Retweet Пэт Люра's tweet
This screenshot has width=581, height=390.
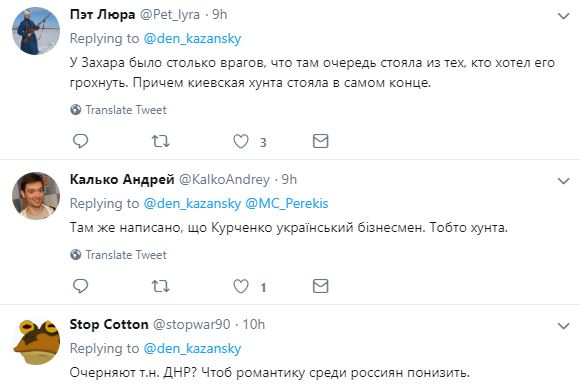point(160,141)
